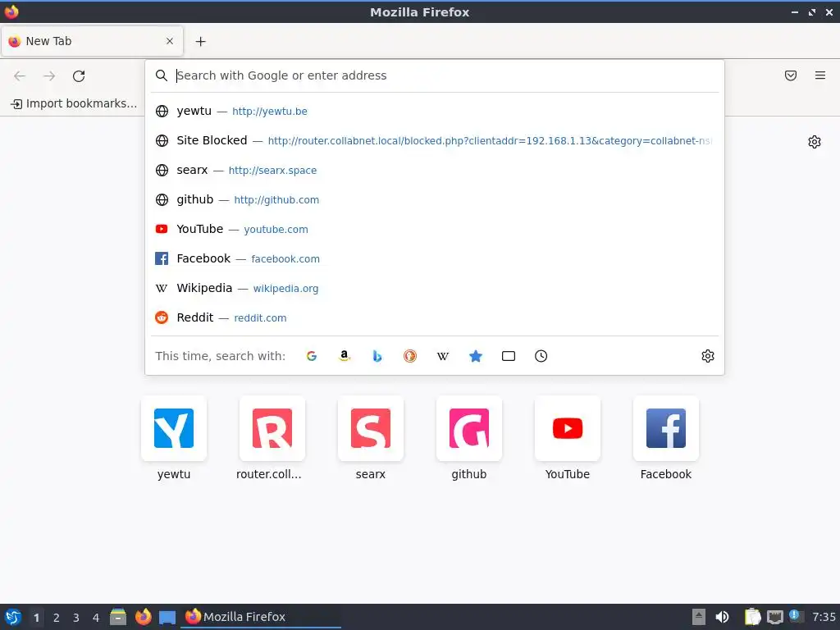Select searx suggestion http://searx.space
Screen dimensions: 840x630
[435, 170]
